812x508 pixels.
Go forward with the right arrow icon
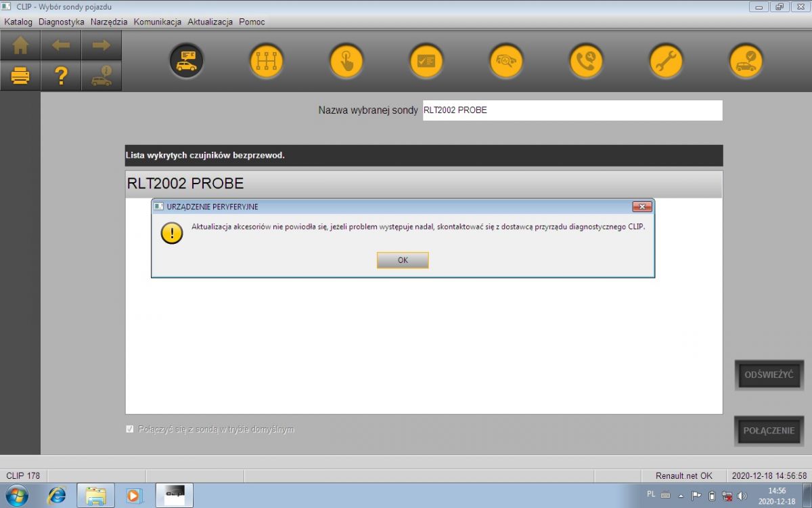101,45
